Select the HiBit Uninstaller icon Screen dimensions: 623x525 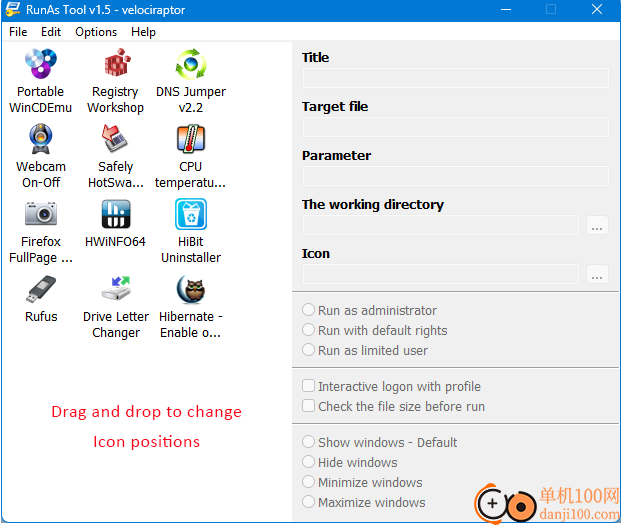point(191,214)
